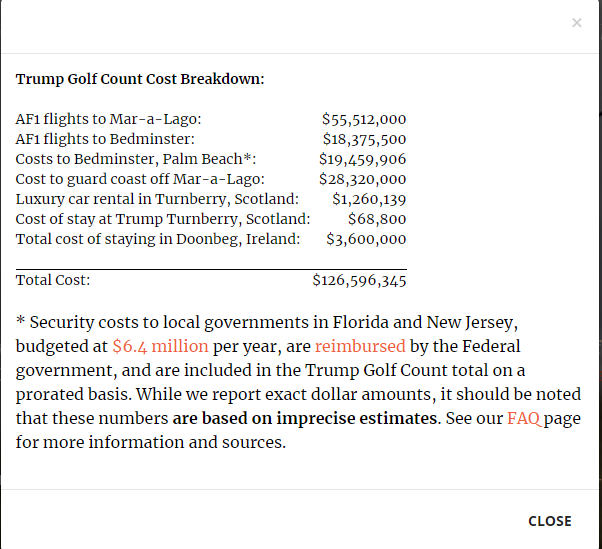Click the $55,512,000 amount
This screenshot has height=549, width=602.
(x=364, y=119)
